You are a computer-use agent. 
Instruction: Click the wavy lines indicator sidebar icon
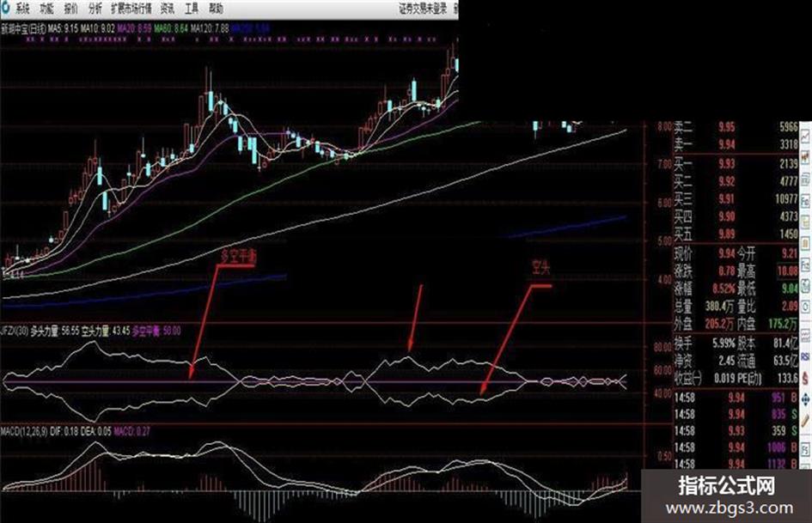pyautogui.click(x=806, y=334)
